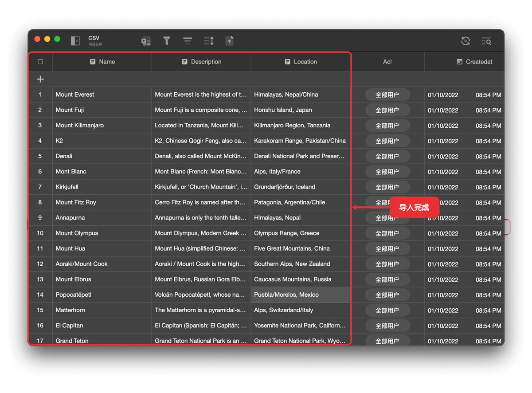This screenshot has height=393, width=532.
Task: Click the Createdat calendar icon
Action: click(460, 62)
